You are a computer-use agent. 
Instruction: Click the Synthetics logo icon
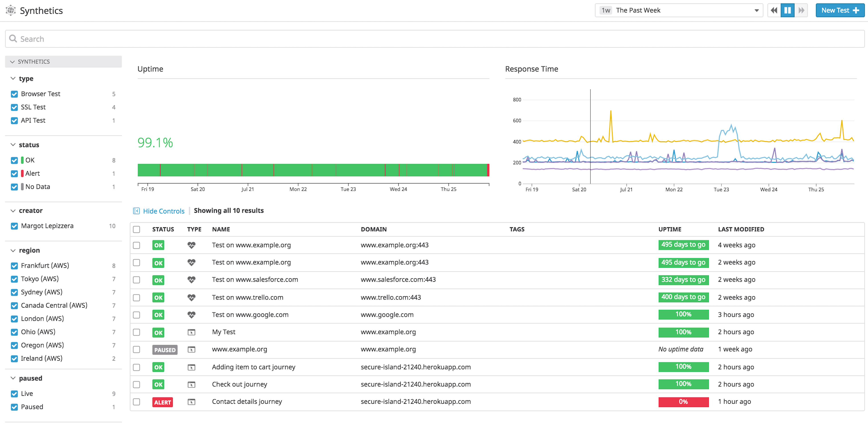click(11, 10)
